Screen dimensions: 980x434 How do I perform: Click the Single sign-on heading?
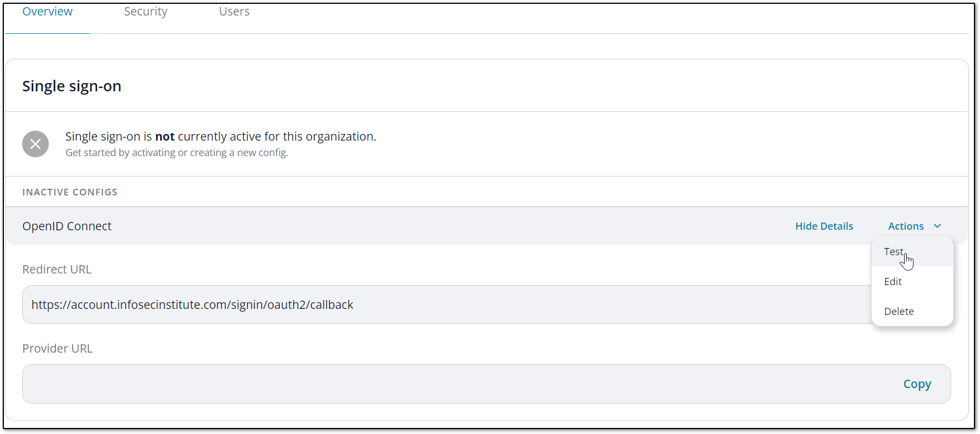tap(71, 86)
